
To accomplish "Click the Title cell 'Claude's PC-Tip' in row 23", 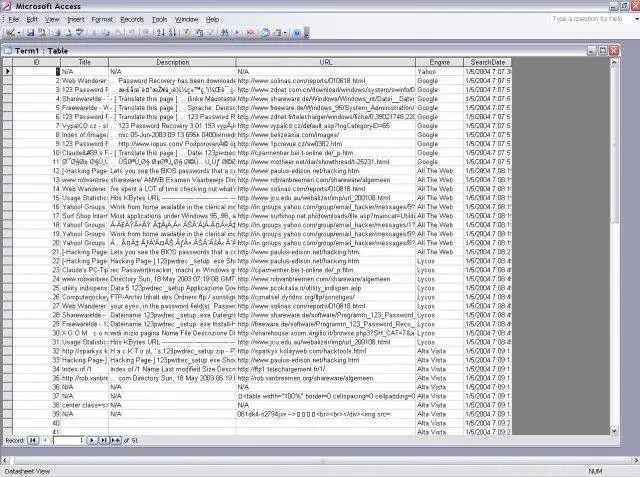I will tap(84, 270).
